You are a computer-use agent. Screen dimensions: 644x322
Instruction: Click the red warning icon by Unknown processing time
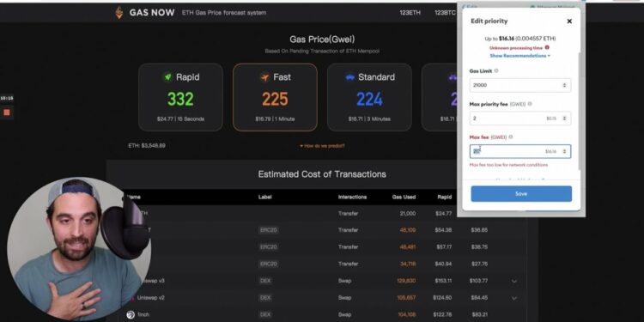coord(547,47)
